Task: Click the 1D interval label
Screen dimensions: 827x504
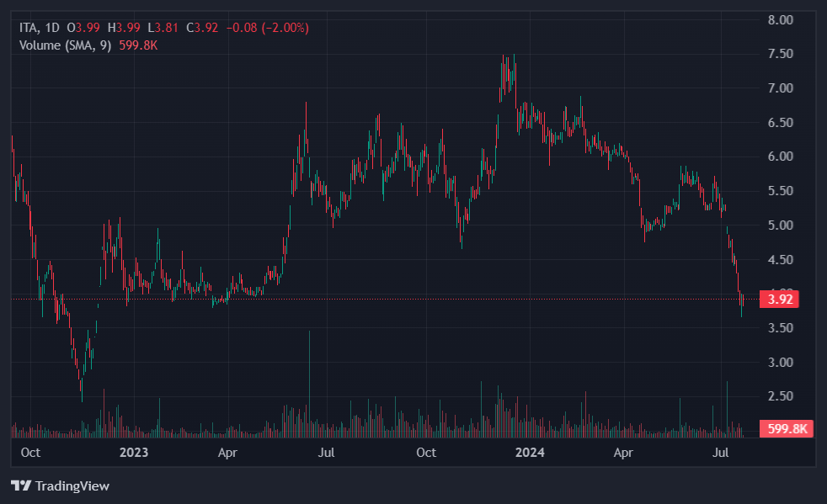Action: [x=51, y=28]
